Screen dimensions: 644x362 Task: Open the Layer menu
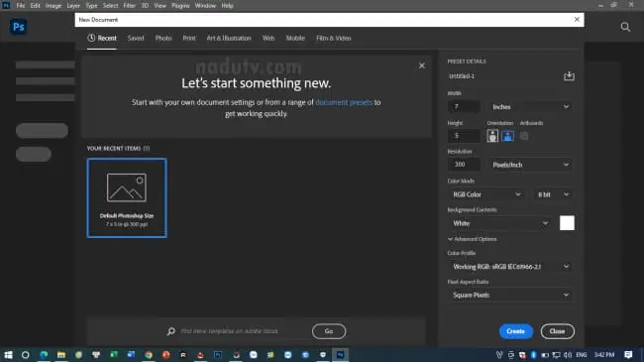pos(73,5)
